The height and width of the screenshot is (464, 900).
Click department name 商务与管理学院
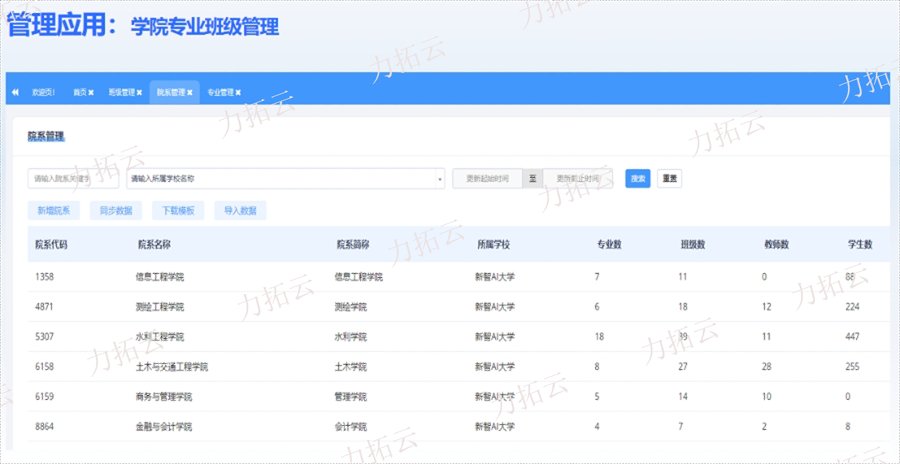coord(164,397)
